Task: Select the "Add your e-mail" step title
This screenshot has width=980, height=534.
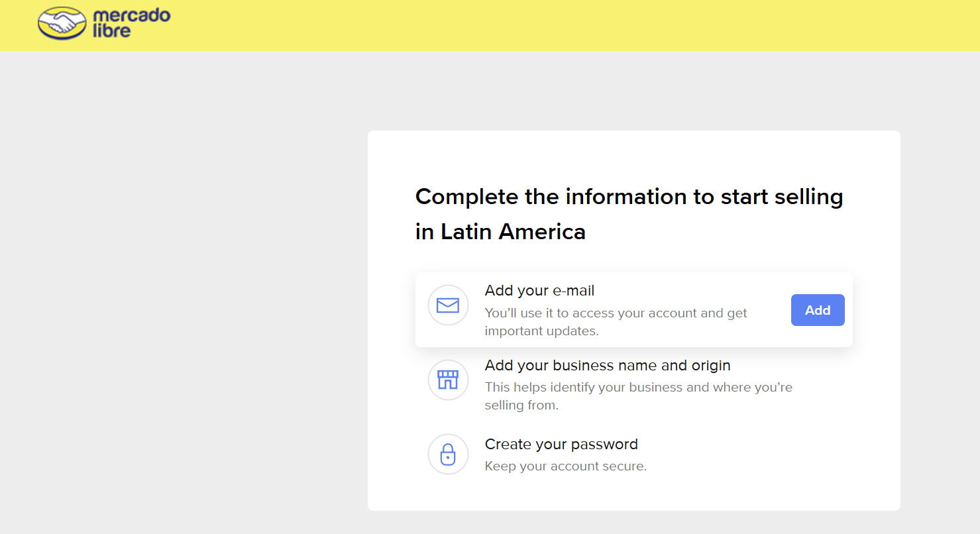Action: (539, 290)
